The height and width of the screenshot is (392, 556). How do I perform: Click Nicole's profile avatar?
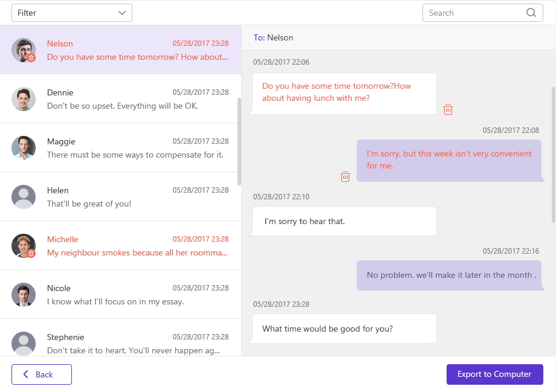pyautogui.click(x=24, y=295)
